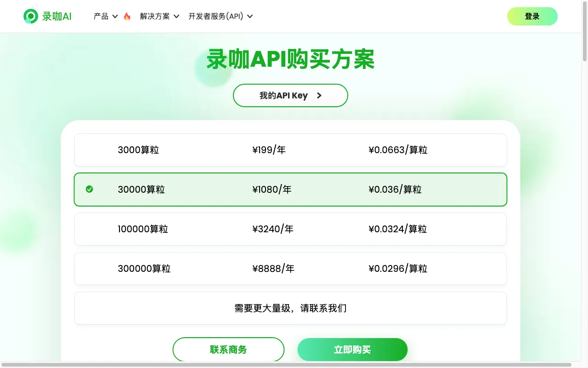Click the 录咖AI logo icon

tap(31, 16)
